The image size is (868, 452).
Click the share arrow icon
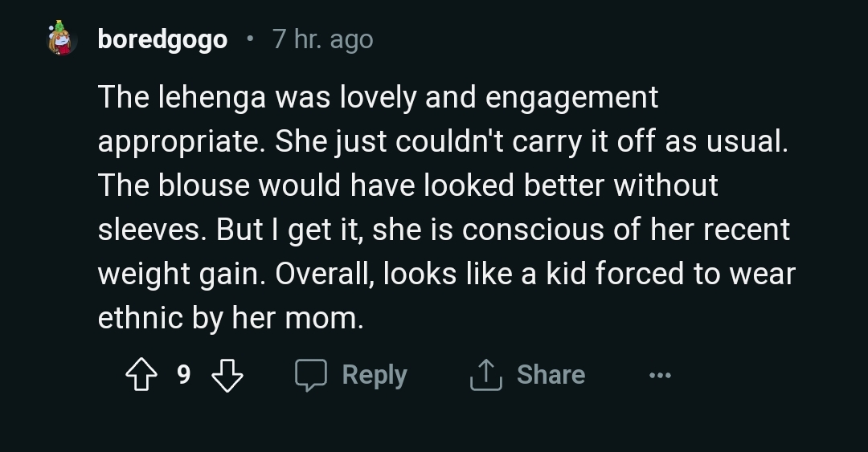485,375
